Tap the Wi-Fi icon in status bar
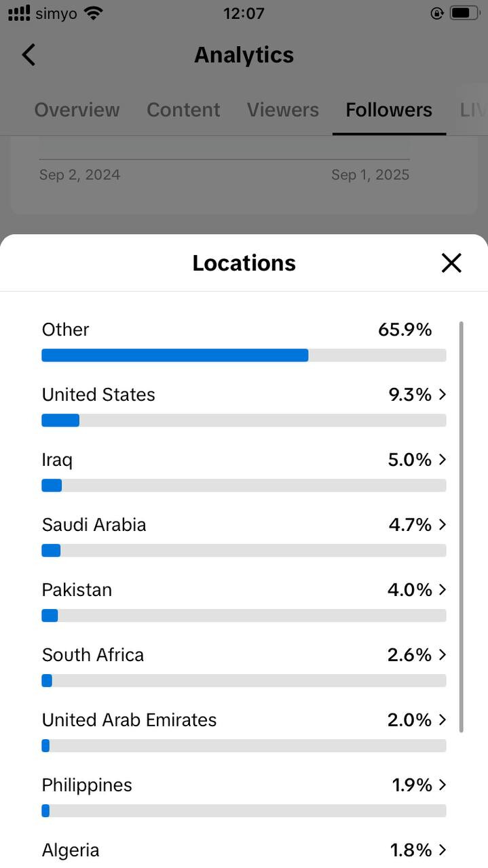Viewport: 488px width, 868px height. point(94,13)
